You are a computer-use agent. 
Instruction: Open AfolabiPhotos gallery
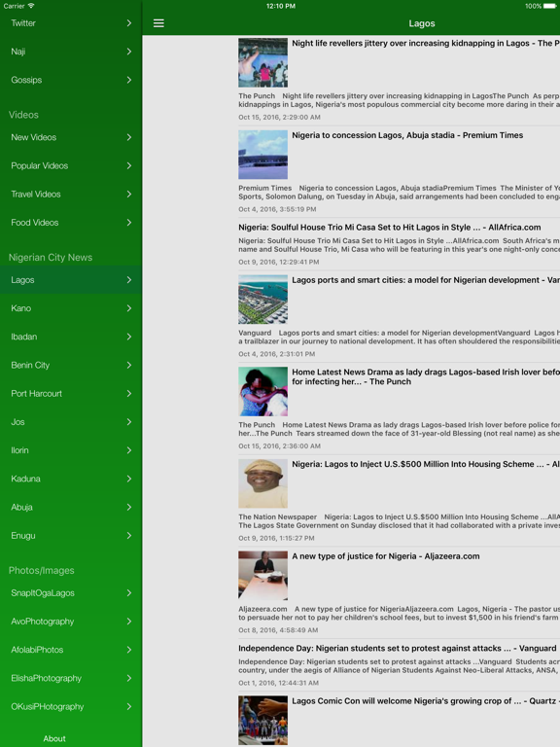pyautogui.click(x=71, y=650)
